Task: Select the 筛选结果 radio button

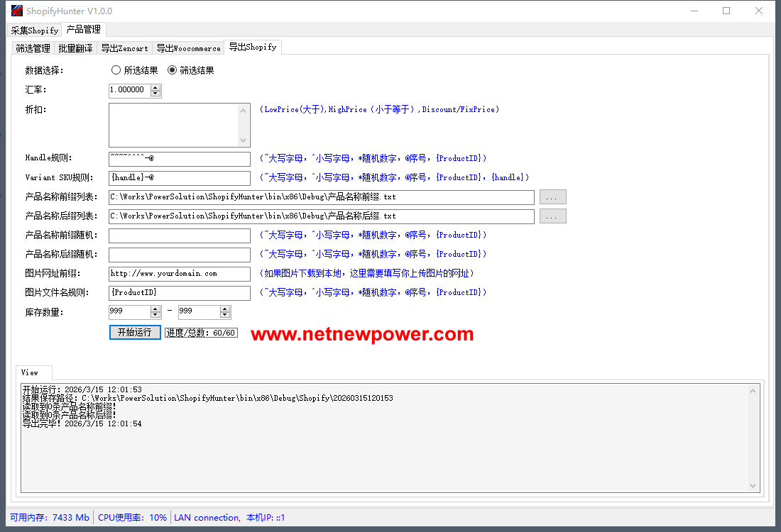Action: coord(172,70)
